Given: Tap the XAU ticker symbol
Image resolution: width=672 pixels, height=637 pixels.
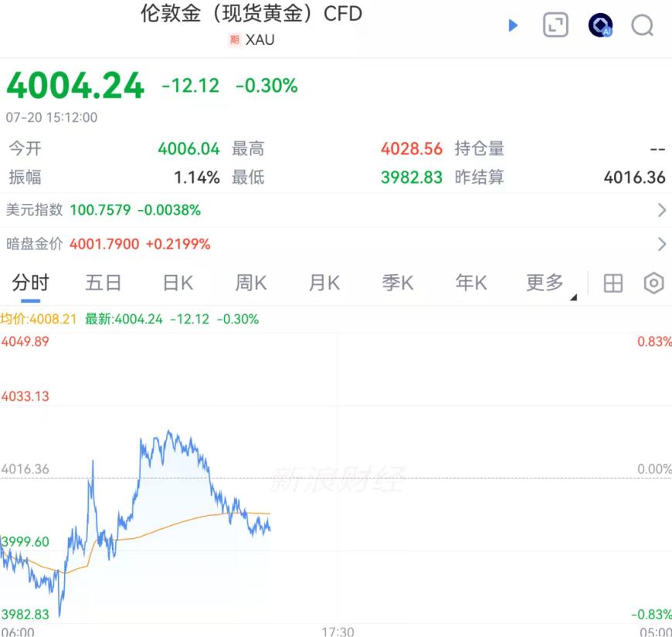Looking at the screenshot, I should point(260,40).
